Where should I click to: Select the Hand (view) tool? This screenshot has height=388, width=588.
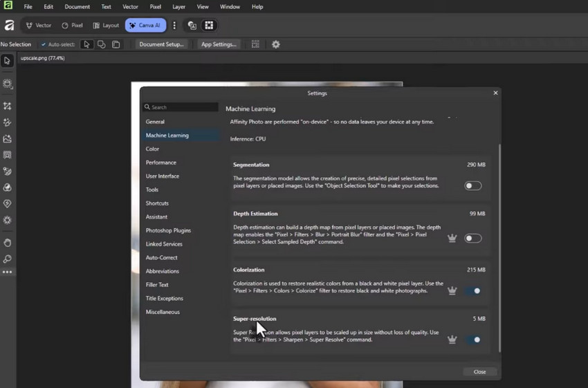click(7, 243)
